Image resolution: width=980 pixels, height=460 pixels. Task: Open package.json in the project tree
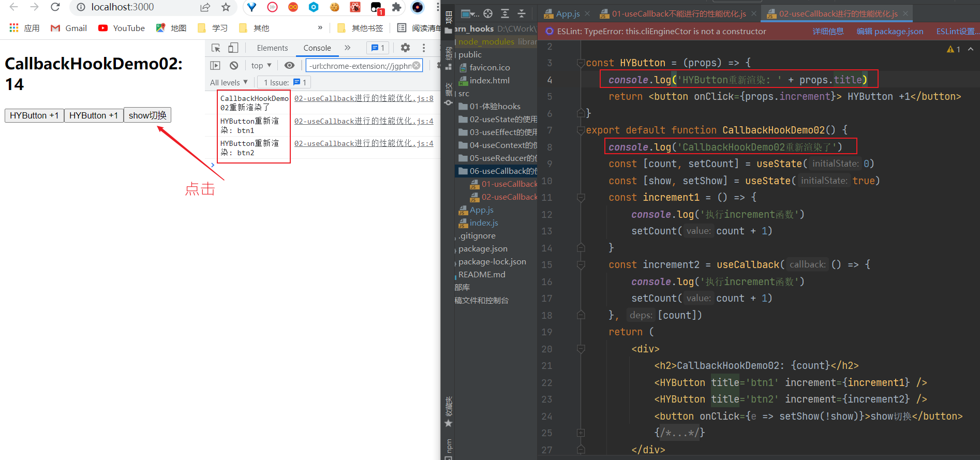[483, 249]
